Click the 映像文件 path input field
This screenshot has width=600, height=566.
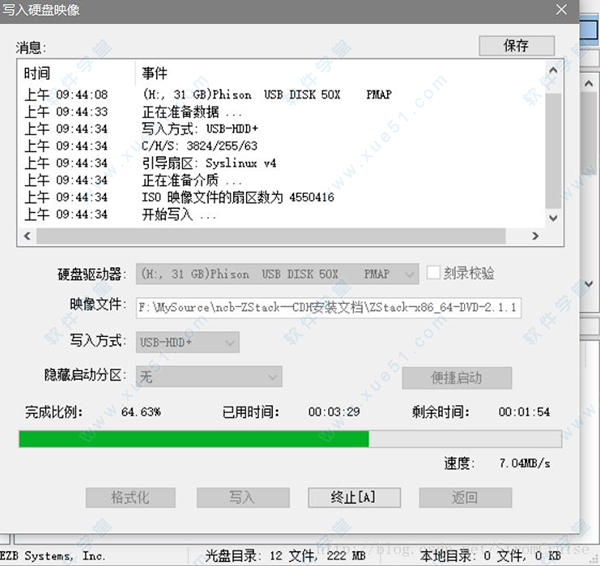click(328, 307)
